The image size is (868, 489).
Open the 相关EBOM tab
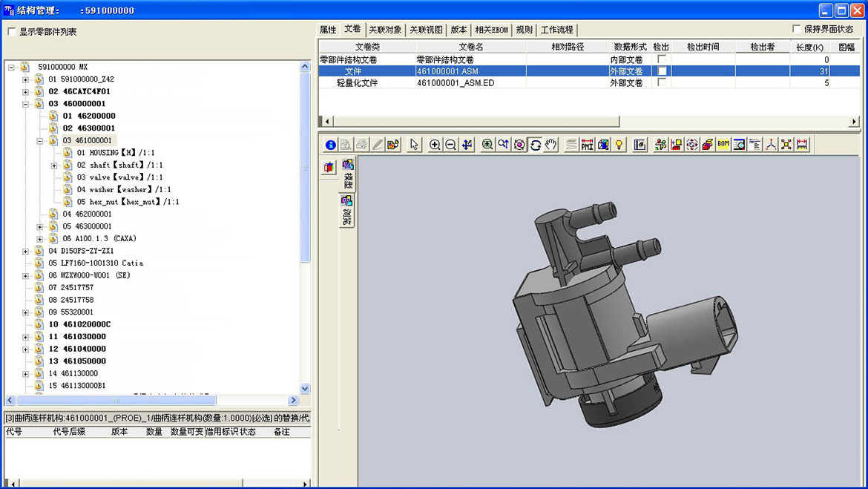(x=491, y=30)
